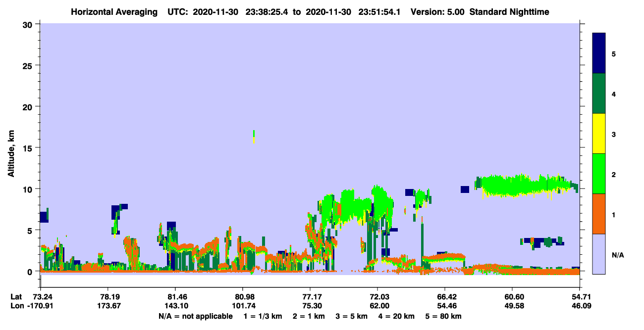Screen dimensions: 644x330
Task: Click the y-axis tick label 25
Action: (x=29, y=65)
